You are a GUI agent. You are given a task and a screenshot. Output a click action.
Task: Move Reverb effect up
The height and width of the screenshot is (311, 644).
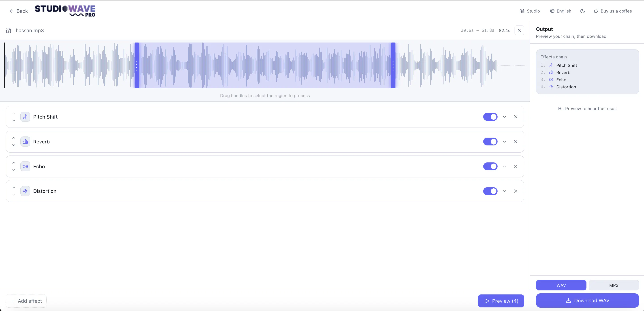[14, 138]
